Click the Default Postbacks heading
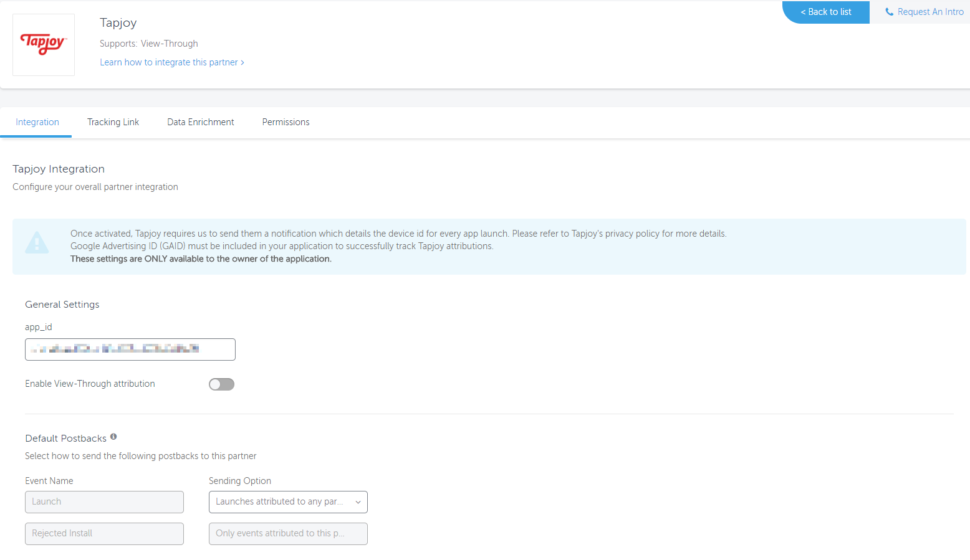The width and height of the screenshot is (970, 560). (66, 439)
